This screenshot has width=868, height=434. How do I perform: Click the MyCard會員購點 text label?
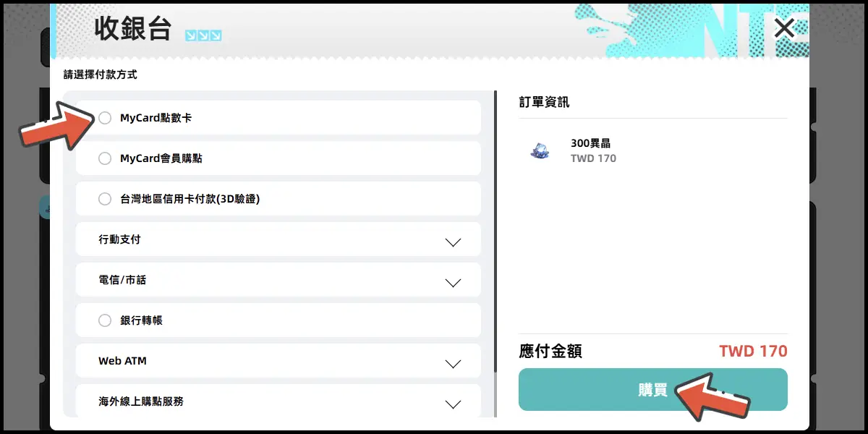click(x=161, y=158)
